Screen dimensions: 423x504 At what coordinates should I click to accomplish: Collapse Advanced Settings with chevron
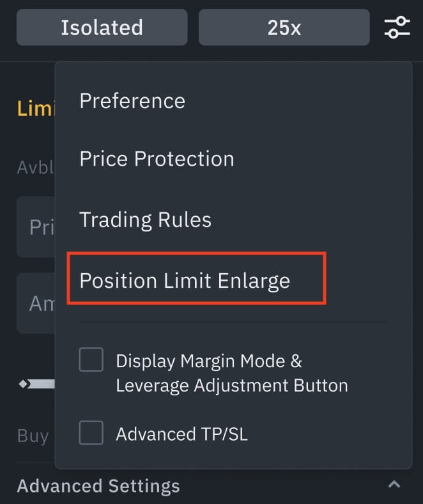pos(394,484)
